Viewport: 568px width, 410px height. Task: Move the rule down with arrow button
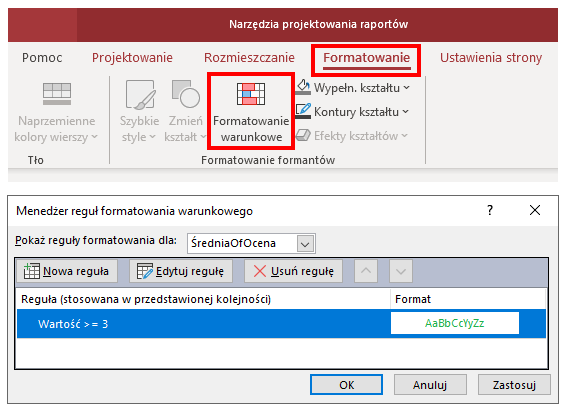(401, 271)
